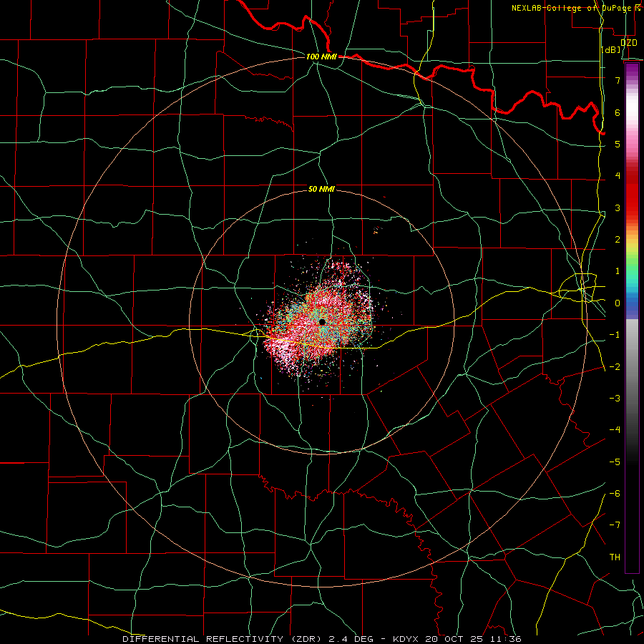This screenshot has height=644, width=644.
Task: Click the "50 NMI" range ring label
Action: [321, 190]
